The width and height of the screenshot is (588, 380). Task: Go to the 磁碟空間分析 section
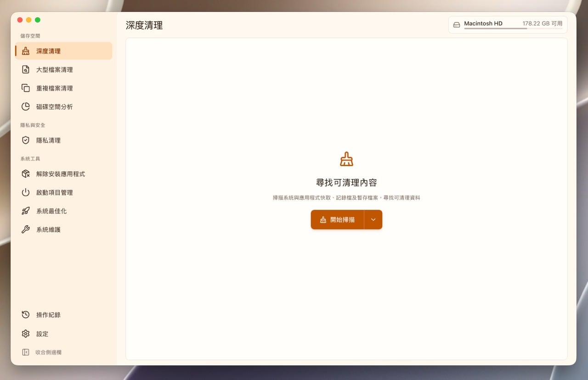pos(63,106)
